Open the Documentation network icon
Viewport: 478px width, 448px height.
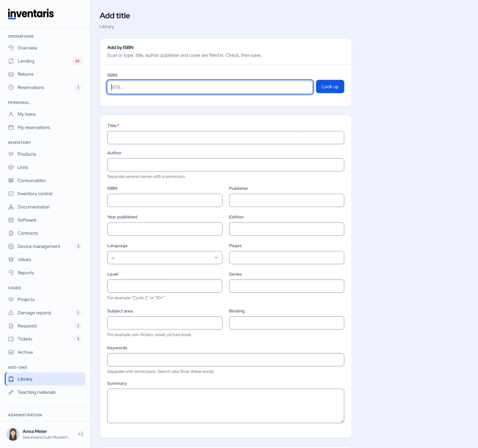point(11,207)
